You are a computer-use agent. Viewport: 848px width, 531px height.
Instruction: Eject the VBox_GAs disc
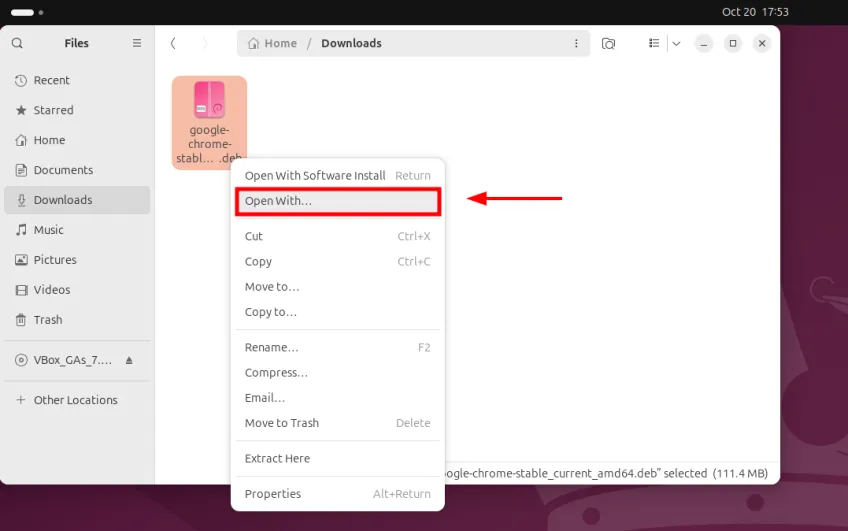(x=129, y=360)
